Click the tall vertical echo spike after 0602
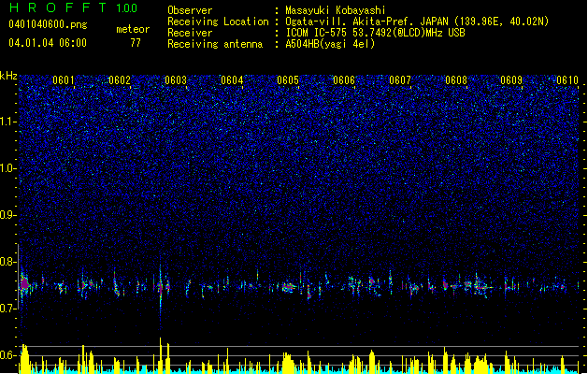 161,291
